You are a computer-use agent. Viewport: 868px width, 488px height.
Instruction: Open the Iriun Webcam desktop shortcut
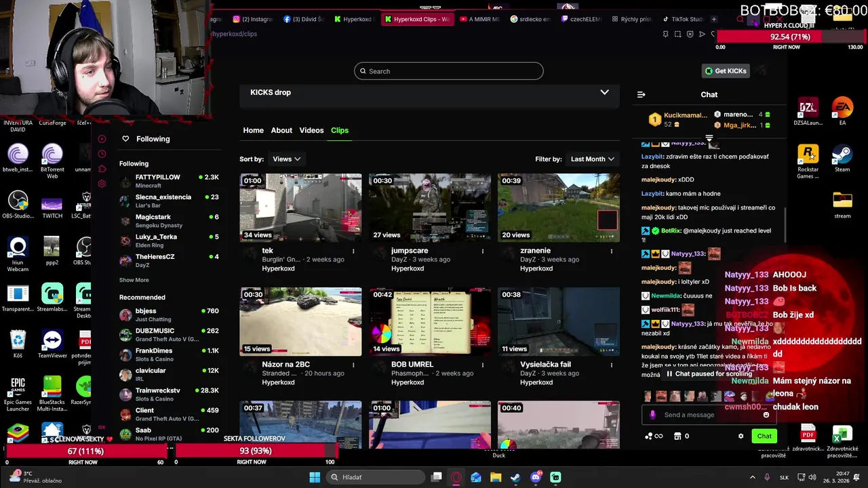click(18, 253)
